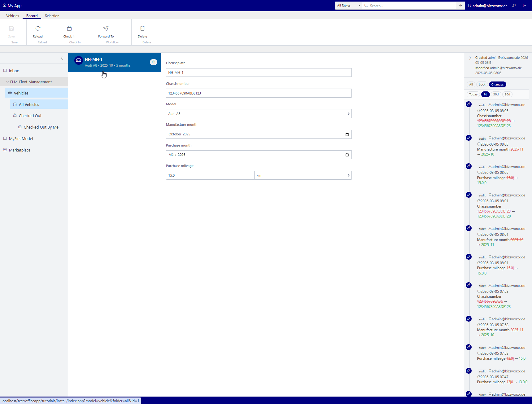Click the key icon beside the admin email
Viewport: 532px width, 404px height.
(x=514, y=6)
